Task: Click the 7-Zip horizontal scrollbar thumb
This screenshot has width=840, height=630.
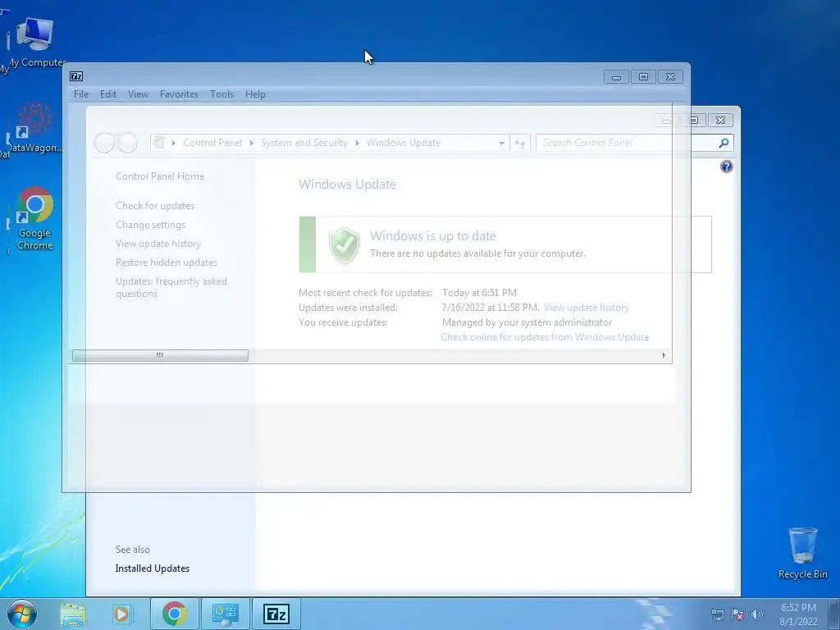Action: 160,356
